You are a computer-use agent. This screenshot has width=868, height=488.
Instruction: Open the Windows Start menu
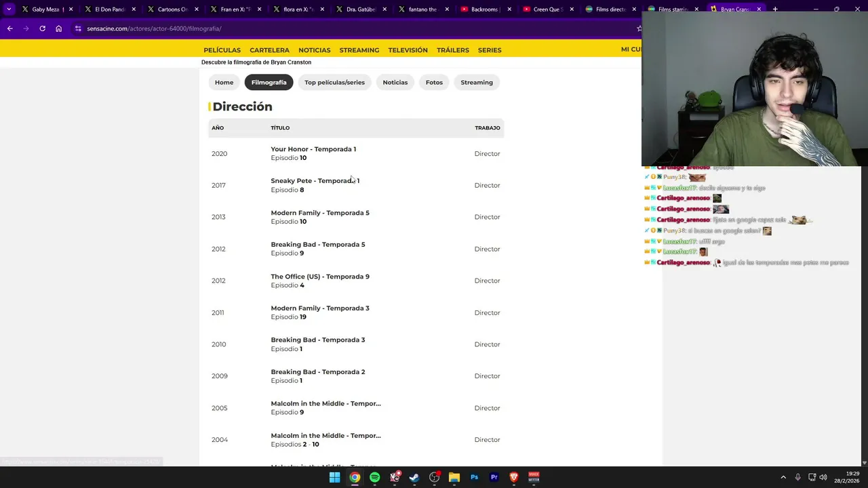(334, 477)
